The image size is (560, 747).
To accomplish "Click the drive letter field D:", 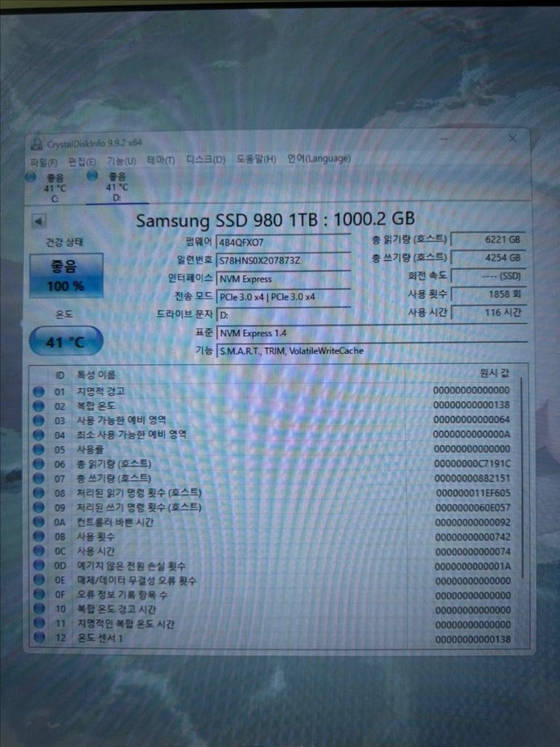I will tap(283, 315).
